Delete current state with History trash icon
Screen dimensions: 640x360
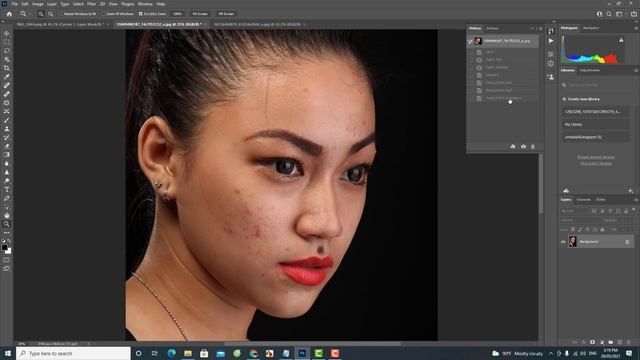(533, 147)
